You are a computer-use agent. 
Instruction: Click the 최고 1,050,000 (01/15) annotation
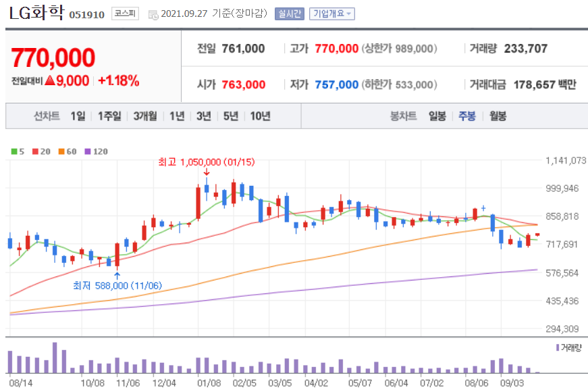coord(207,162)
